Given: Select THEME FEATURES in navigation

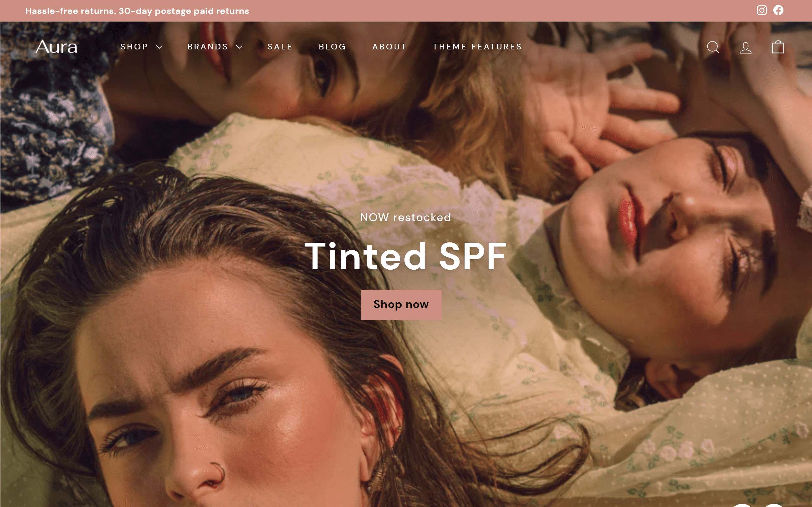Looking at the screenshot, I should pos(477,47).
